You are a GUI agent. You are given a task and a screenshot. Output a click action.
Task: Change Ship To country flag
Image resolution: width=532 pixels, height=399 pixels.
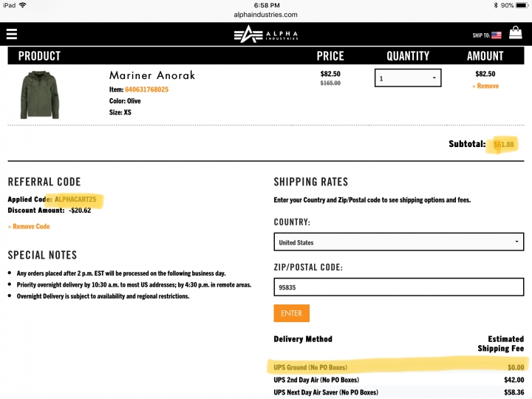point(496,35)
